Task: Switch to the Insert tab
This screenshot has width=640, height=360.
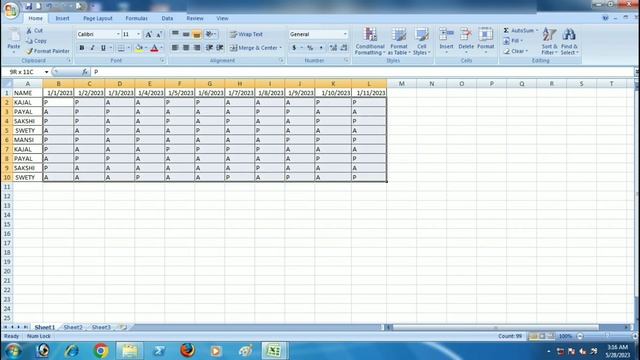Action: pos(62,18)
